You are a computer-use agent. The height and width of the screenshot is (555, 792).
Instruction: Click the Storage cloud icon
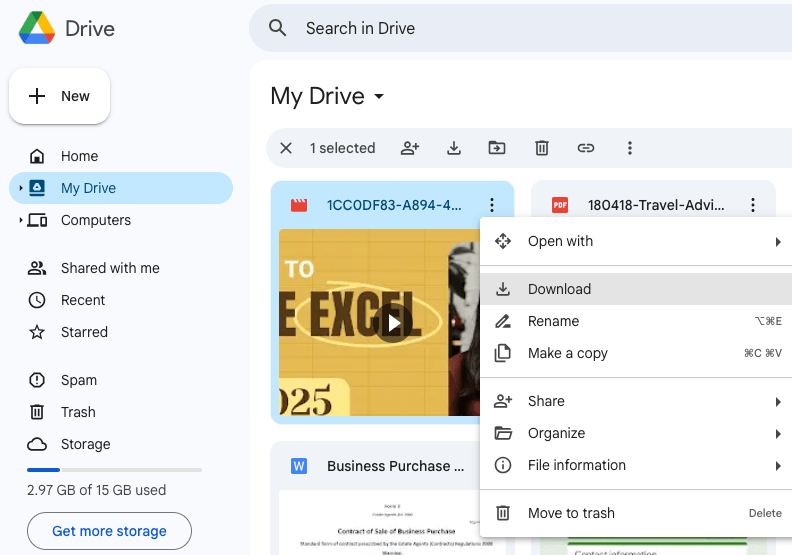tap(37, 444)
